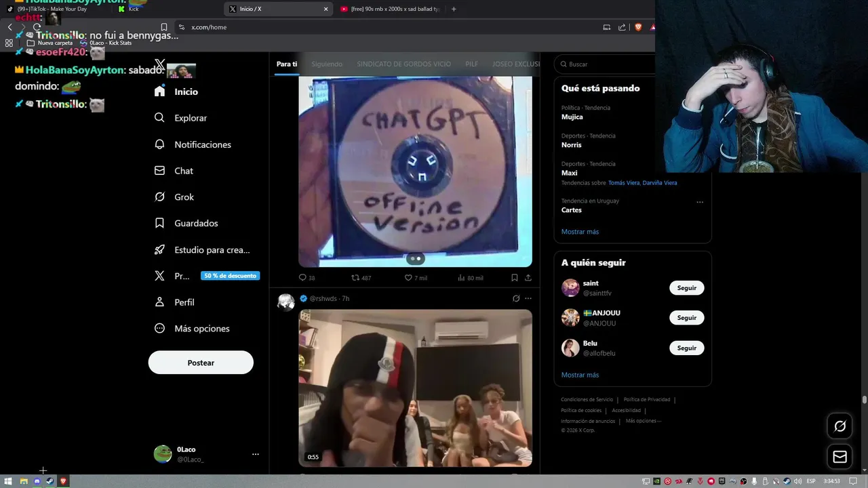Viewport: 868px width, 488px height.
Task: Open Perfil in the sidebar
Action: [174, 302]
